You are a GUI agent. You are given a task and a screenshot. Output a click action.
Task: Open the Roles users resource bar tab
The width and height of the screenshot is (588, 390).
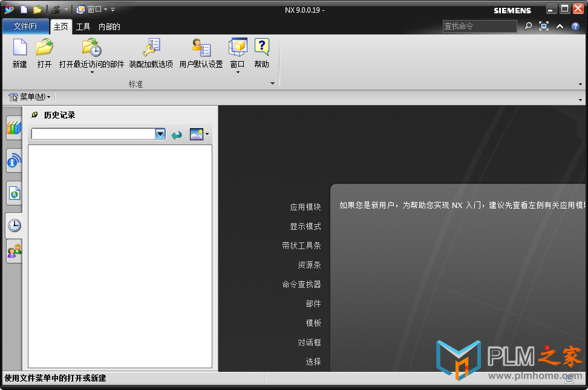15,252
